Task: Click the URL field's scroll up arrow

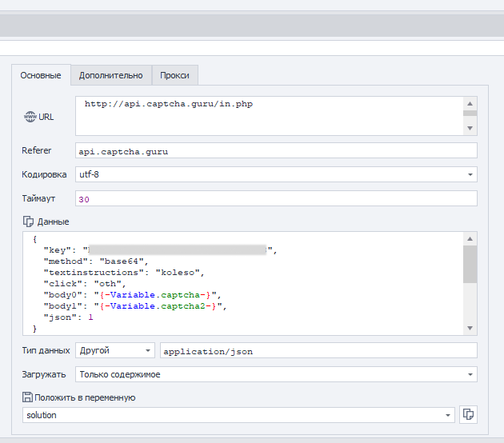Action: click(470, 103)
